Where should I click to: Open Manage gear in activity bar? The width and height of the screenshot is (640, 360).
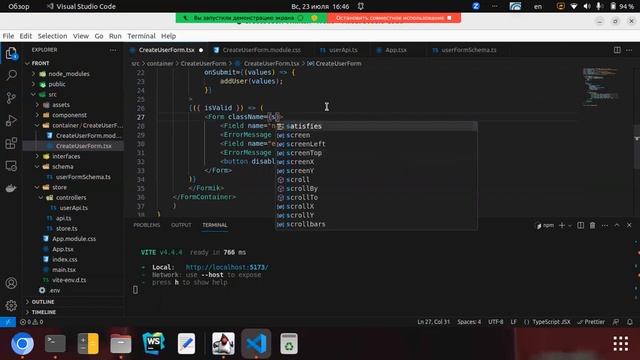(11, 305)
